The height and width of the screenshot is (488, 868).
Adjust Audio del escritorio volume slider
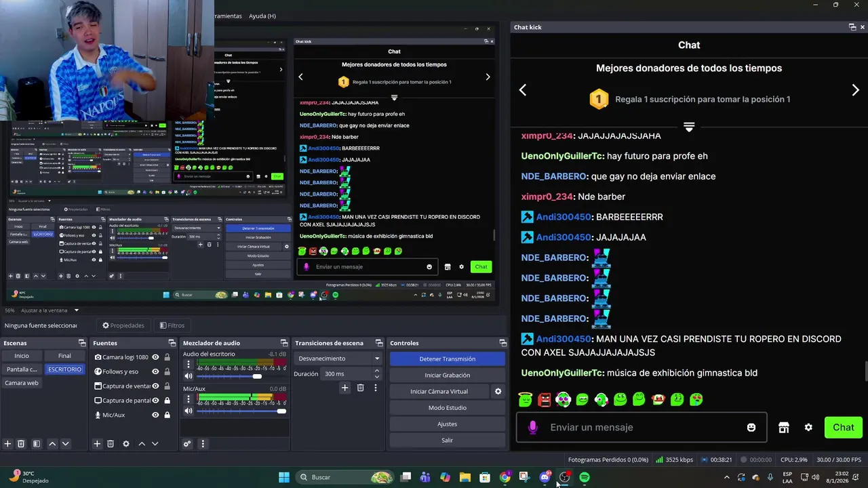(x=256, y=376)
